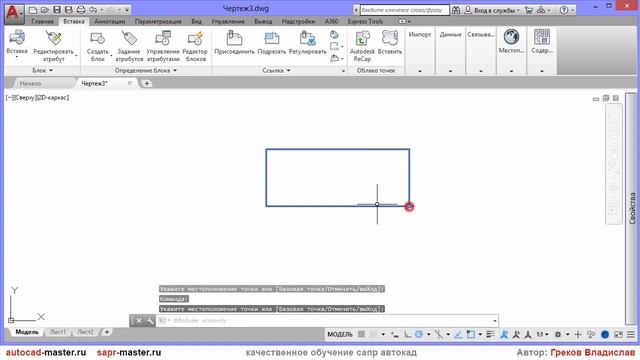Expand the Связыва... panel arrow

tap(481, 71)
